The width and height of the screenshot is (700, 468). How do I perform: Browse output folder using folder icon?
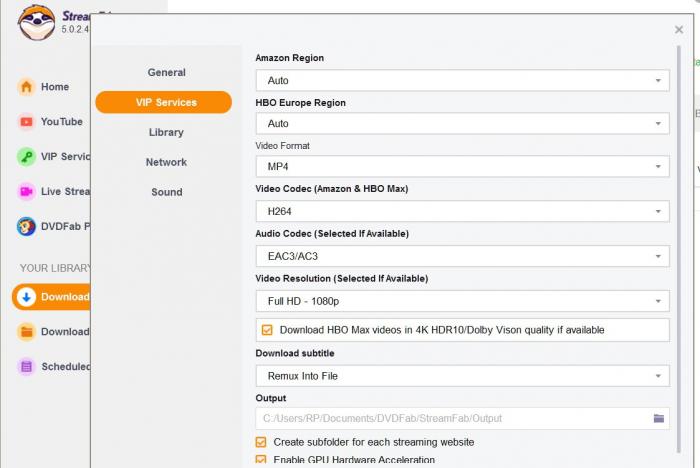point(659,418)
